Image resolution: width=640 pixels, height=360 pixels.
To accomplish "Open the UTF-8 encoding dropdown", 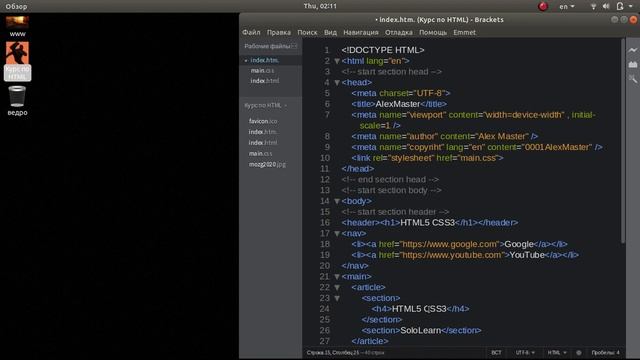I will pyautogui.click(x=524, y=353).
